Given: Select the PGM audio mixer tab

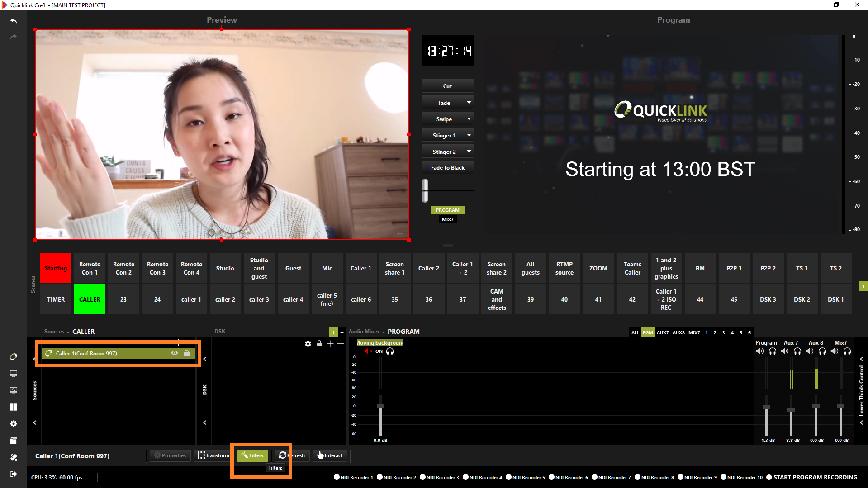Looking at the screenshot, I should (648, 332).
